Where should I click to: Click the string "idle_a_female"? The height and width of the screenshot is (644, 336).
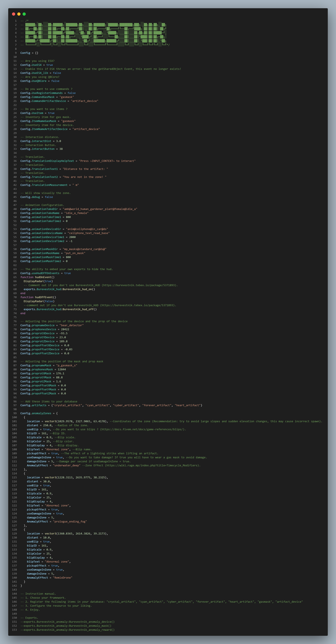coord(76,213)
